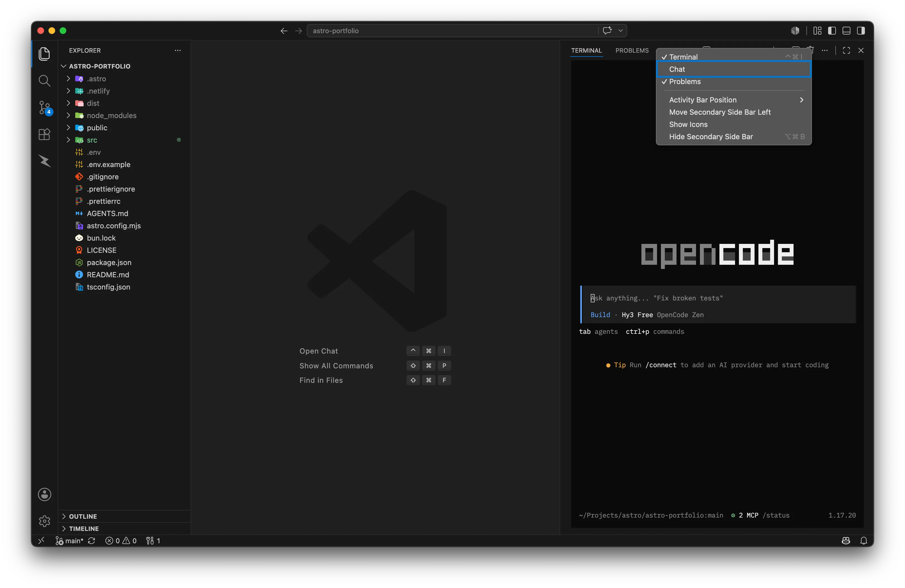Open Source Control view with badge 4
Image resolution: width=905 pixels, height=588 pixels.
(x=45, y=107)
